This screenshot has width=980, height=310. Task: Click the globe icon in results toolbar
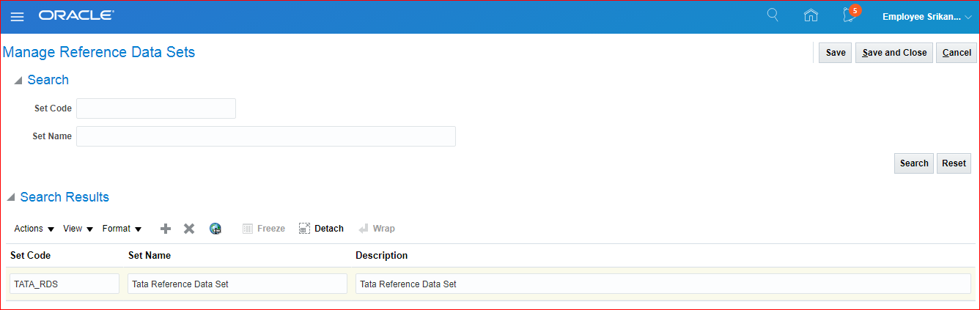215,229
